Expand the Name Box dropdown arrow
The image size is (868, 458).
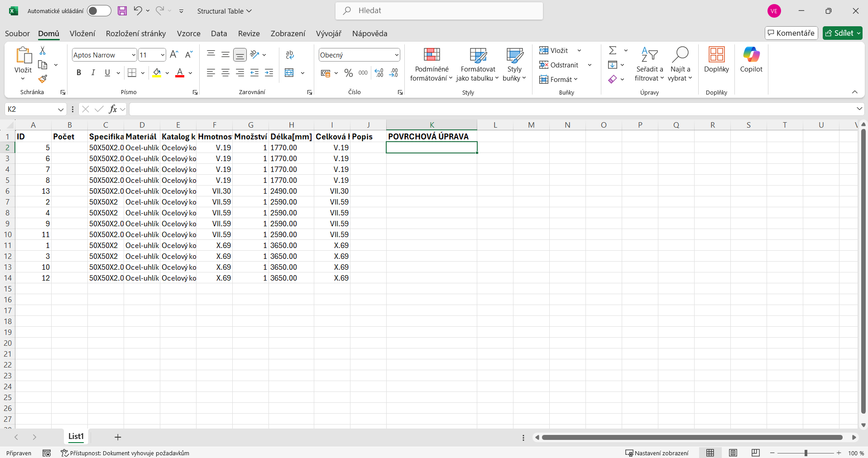(x=61, y=110)
